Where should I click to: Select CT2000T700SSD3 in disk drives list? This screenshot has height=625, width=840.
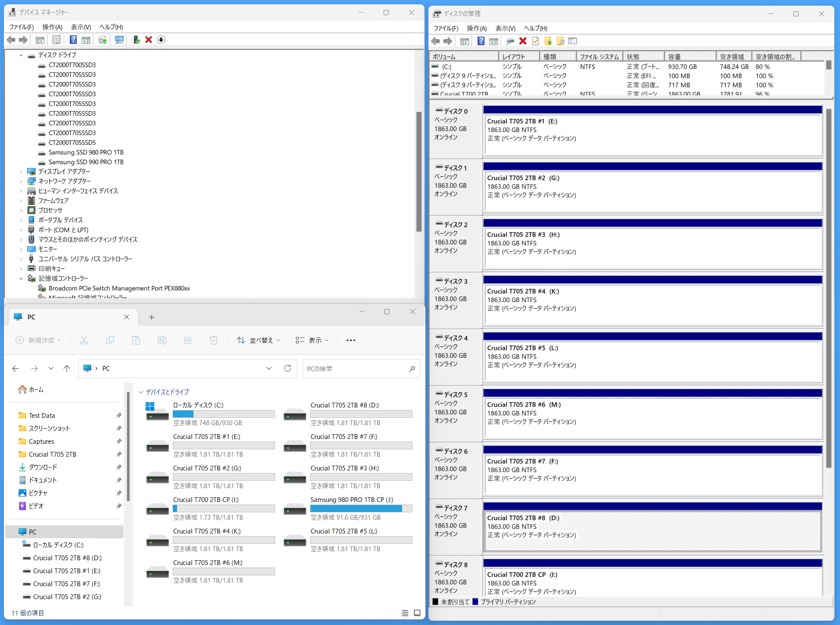(72, 65)
